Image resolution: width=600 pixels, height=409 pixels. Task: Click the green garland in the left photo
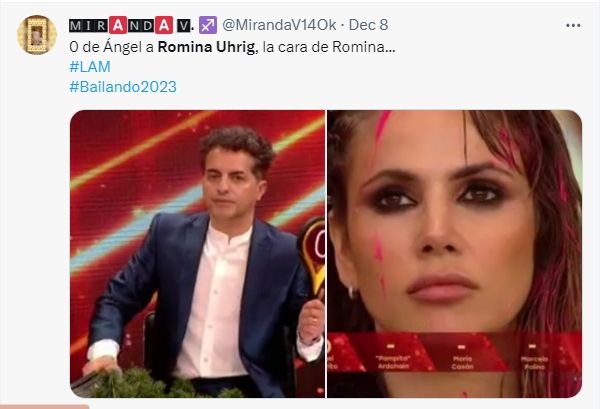(x=159, y=385)
